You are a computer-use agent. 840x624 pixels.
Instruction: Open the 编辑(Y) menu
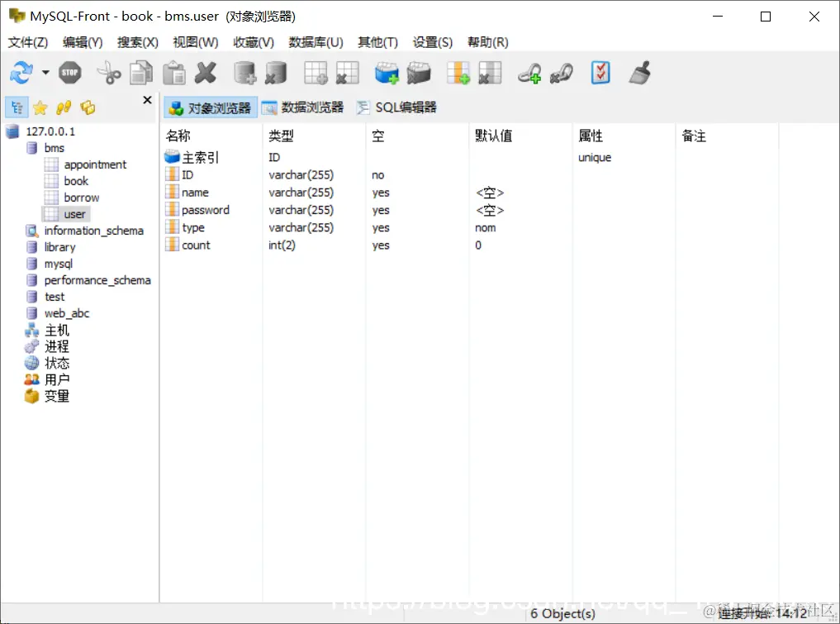tap(83, 42)
